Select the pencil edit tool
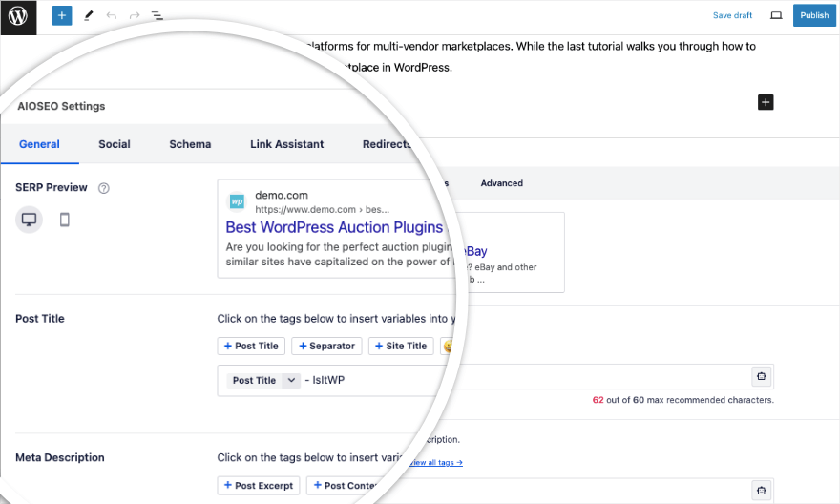This screenshot has height=504, width=840. coord(89,16)
